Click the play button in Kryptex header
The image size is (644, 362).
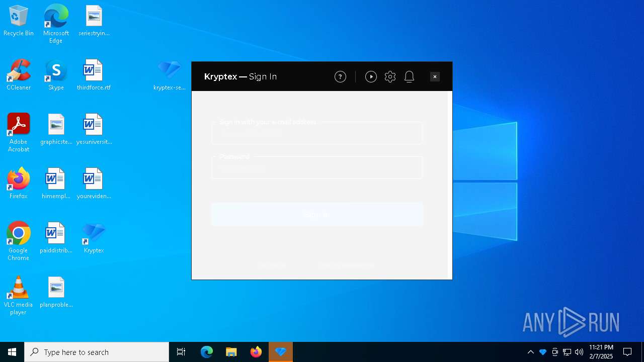point(371,76)
